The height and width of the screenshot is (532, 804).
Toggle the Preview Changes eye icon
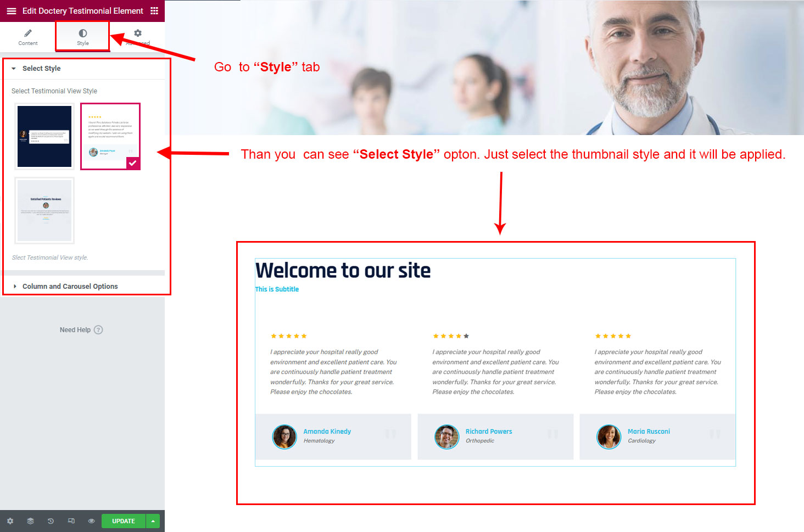click(x=91, y=521)
